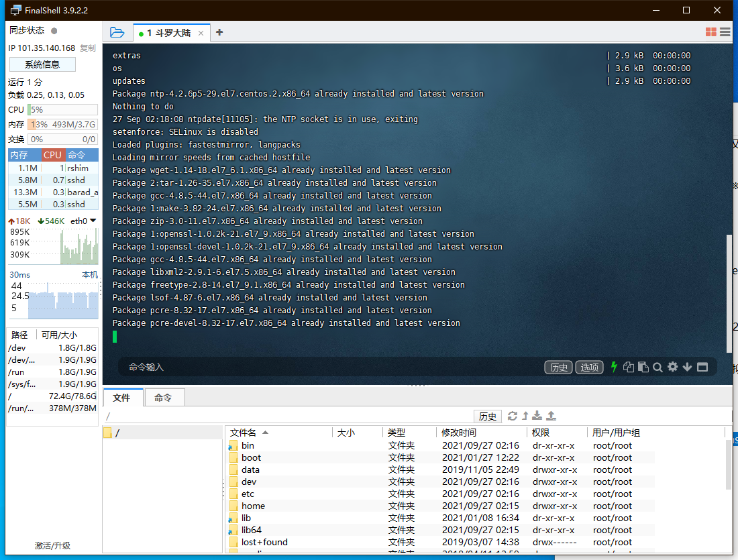This screenshot has height=560, width=738.
Task: Switch the tab layout using grid icon
Action: click(711, 32)
